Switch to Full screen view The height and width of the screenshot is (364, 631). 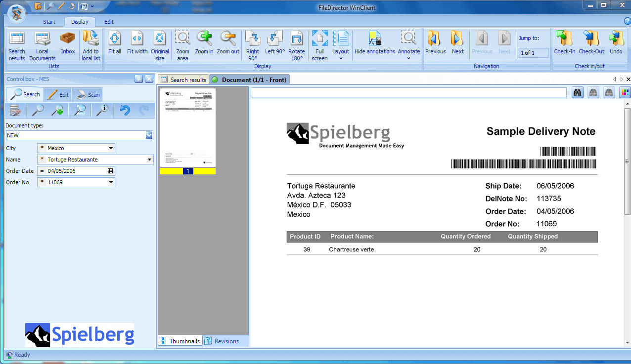pyautogui.click(x=319, y=45)
